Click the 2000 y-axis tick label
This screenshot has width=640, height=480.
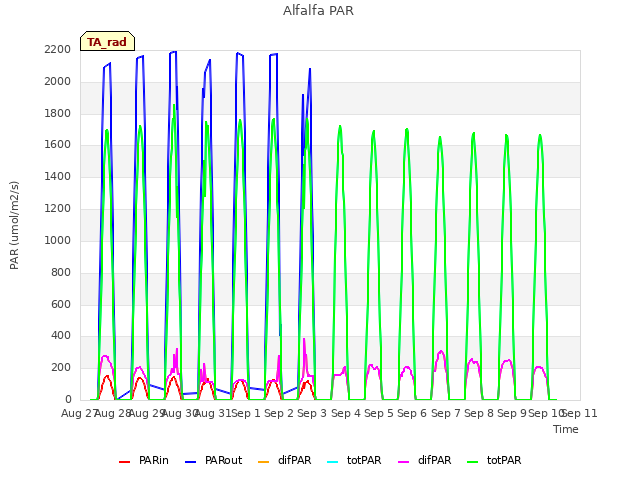coord(58,81)
